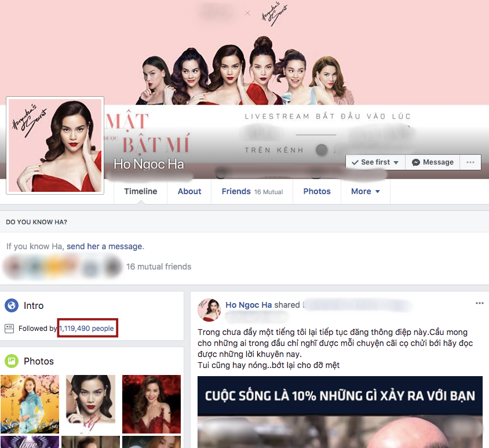Screen dimensions: 489x448
Task: Go to the Photos tab
Action: (x=317, y=191)
